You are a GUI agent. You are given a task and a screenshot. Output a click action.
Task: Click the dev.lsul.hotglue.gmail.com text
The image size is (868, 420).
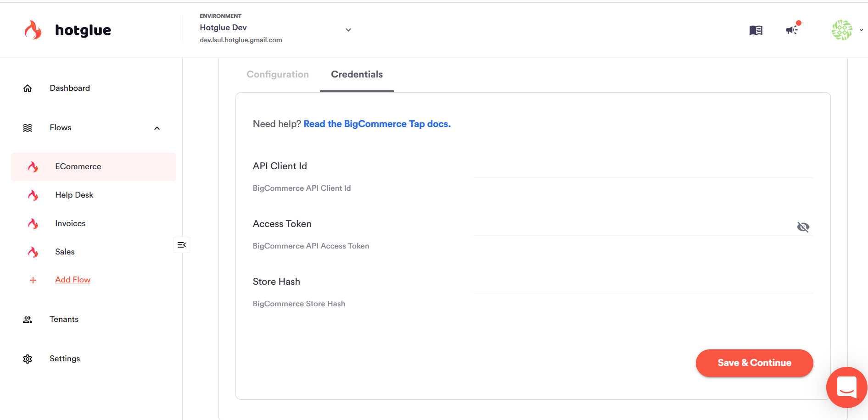(241, 40)
